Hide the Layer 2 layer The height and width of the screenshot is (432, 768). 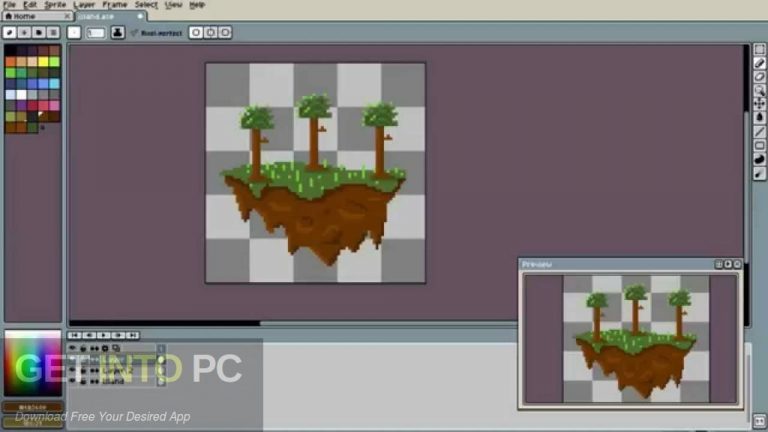(72, 370)
